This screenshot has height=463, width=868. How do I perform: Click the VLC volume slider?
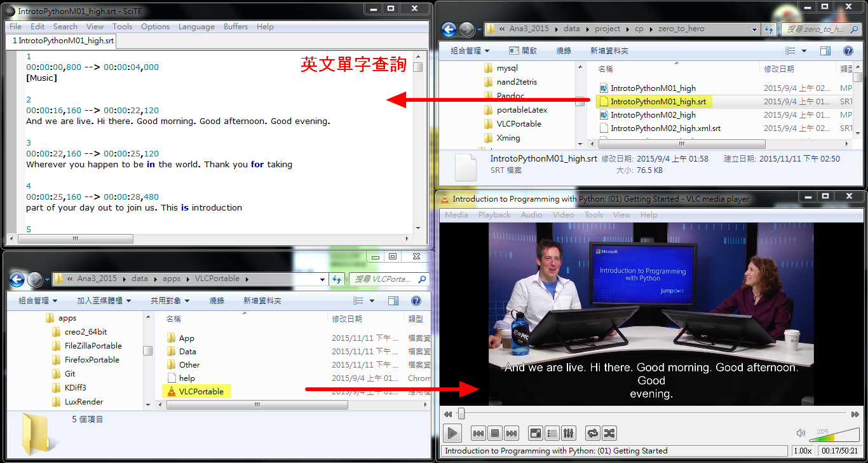(x=834, y=434)
